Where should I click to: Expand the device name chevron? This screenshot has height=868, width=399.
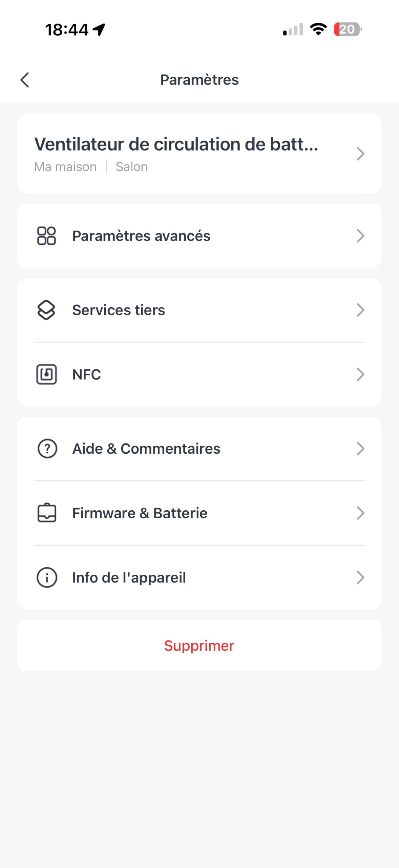coord(360,154)
